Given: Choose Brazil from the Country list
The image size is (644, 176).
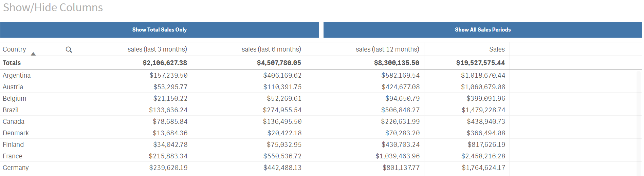Looking at the screenshot, I should pyautogui.click(x=11, y=110).
